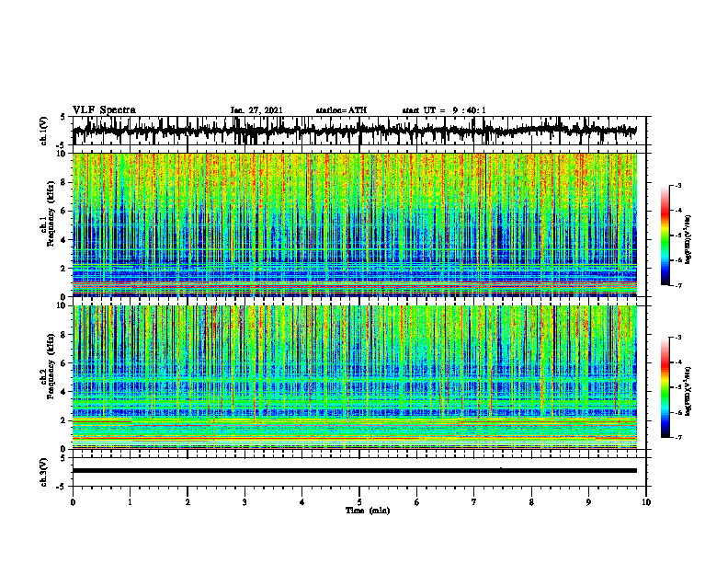Click the "6" kHz tick of ch.2 spectrogram
Screen dimensions: 728x563
(63, 363)
